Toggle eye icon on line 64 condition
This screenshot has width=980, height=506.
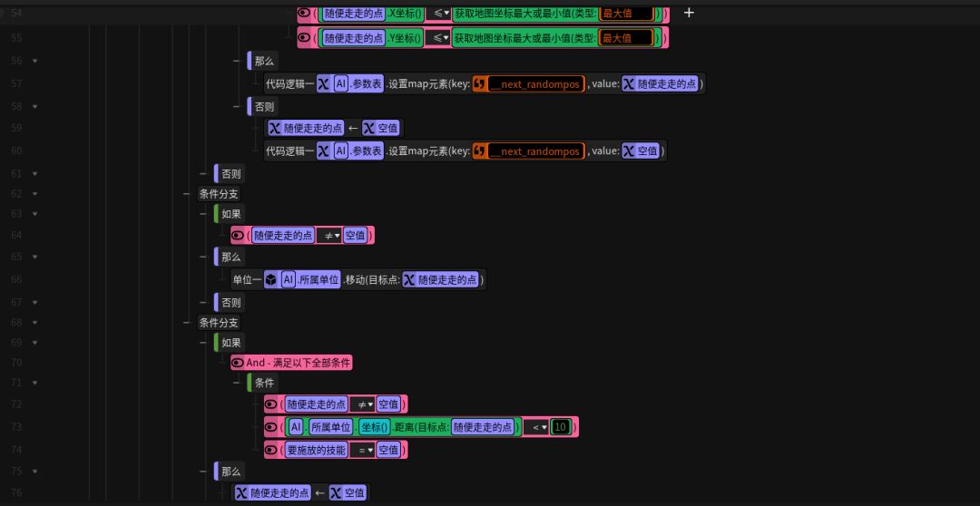238,236
